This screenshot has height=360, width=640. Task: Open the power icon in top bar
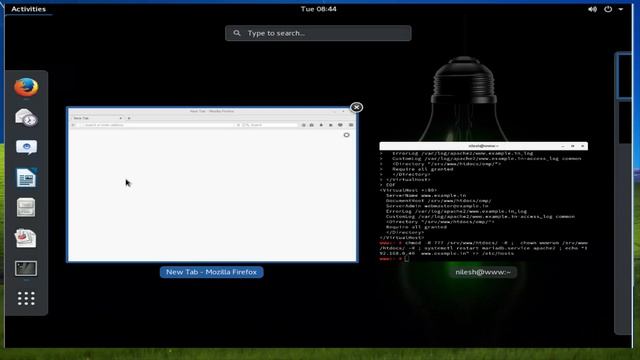(608, 9)
